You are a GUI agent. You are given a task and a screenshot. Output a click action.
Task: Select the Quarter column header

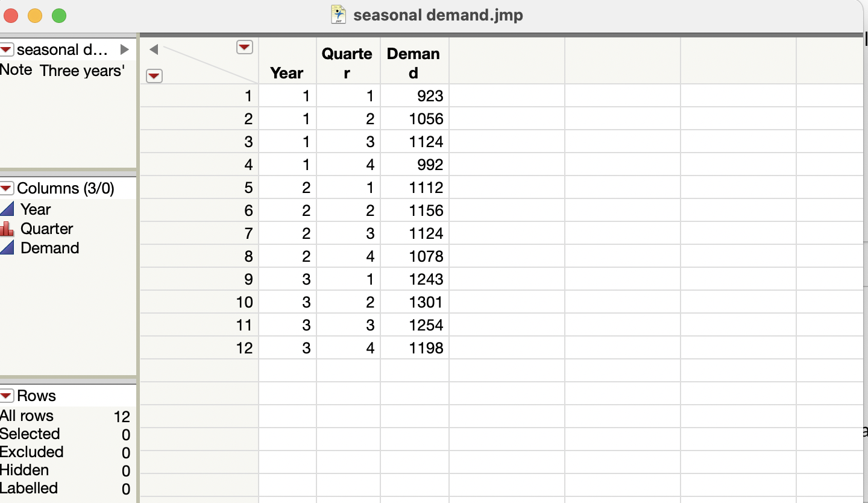point(348,60)
